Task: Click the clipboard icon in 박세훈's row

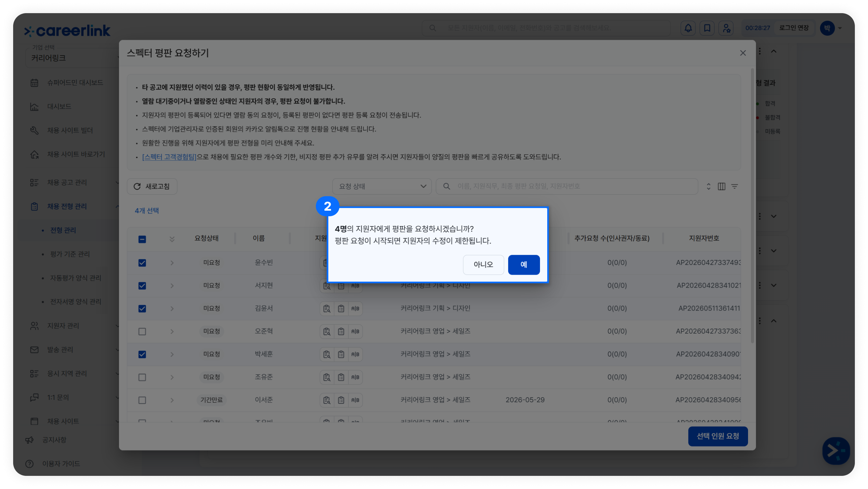Action: pyautogui.click(x=341, y=354)
